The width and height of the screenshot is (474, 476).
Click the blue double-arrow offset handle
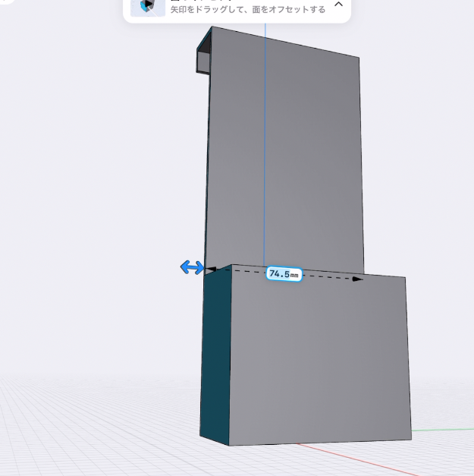pyautogui.click(x=192, y=267)
